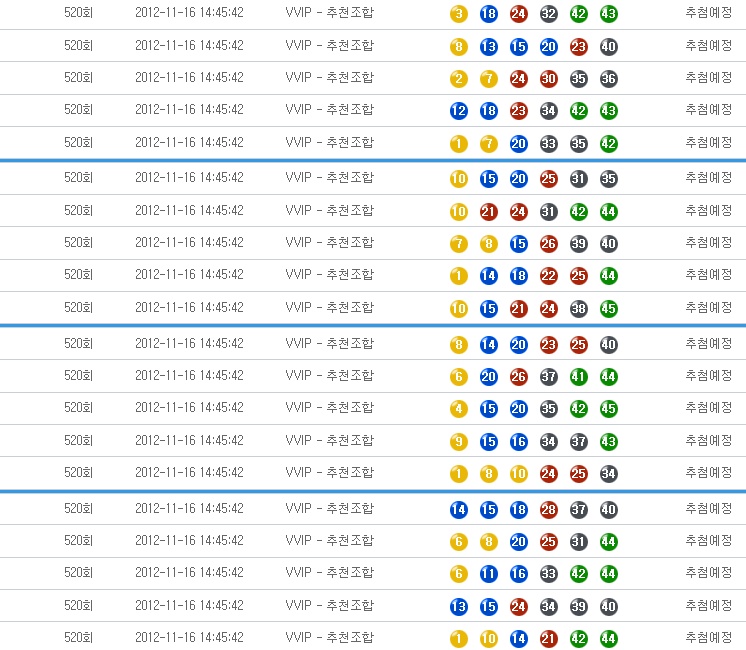Click 520회 in the row with ball 22
Screen dimensions: 746x650
78,275
